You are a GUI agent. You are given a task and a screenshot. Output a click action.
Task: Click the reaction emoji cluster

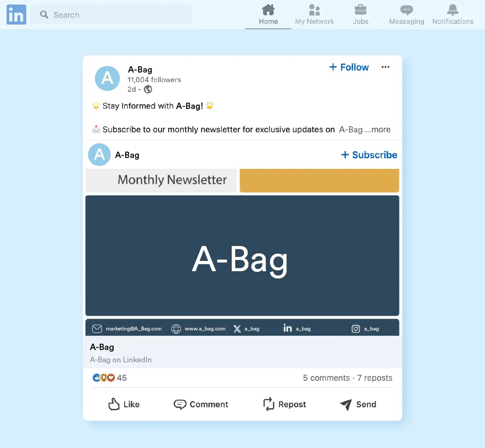click(103, 378)
